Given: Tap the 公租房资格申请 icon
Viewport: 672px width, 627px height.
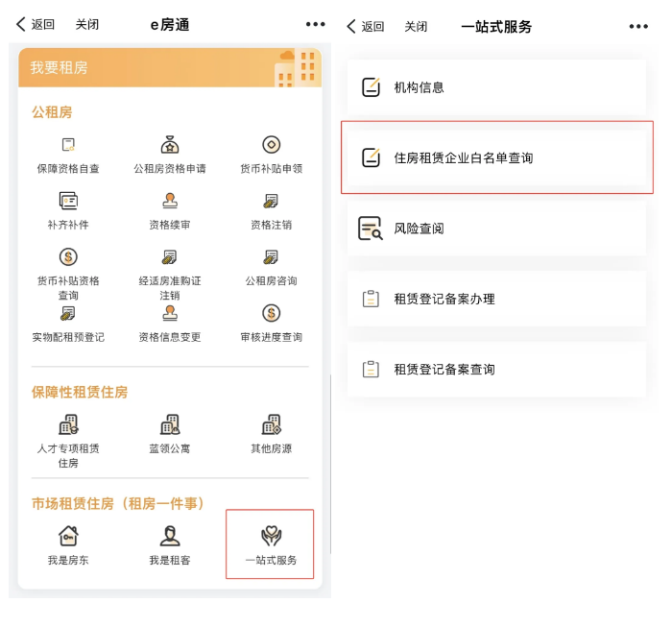Looking at the screenshot, I should [x=170, y=146].
